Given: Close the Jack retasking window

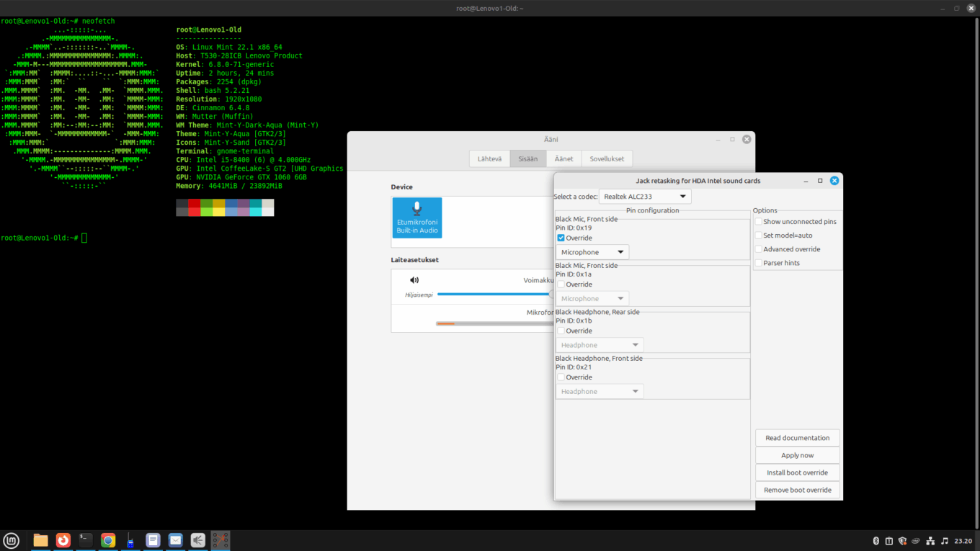Looking at the screenshot, I should 834,181.
